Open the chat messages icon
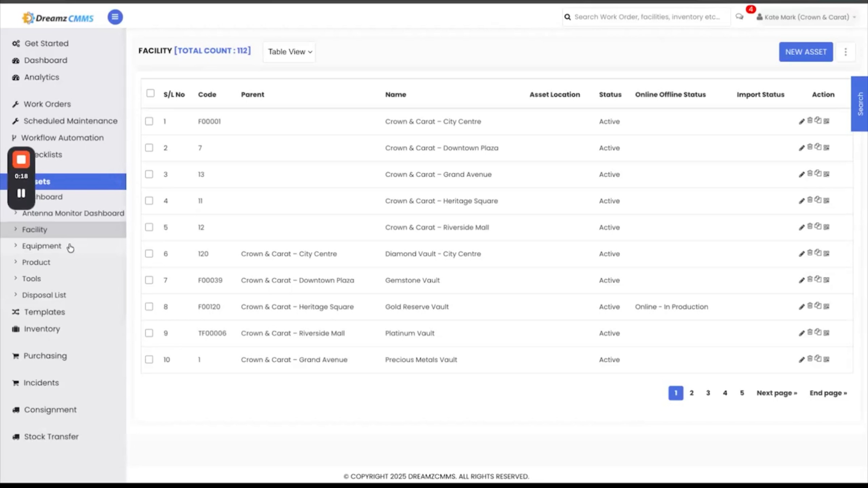The image size is (868, 488). [740, 17]
